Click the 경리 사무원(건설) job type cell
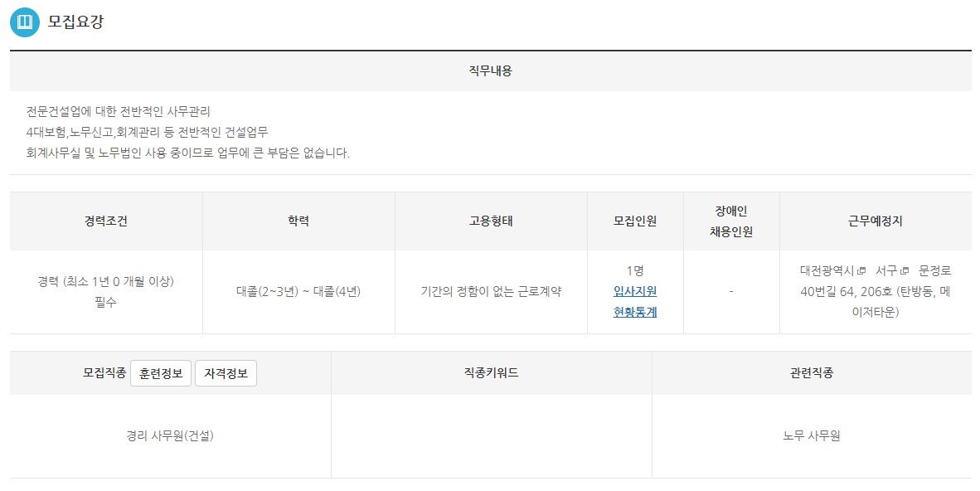The width and height of the screenshot is (980, 491). point(170,435)
